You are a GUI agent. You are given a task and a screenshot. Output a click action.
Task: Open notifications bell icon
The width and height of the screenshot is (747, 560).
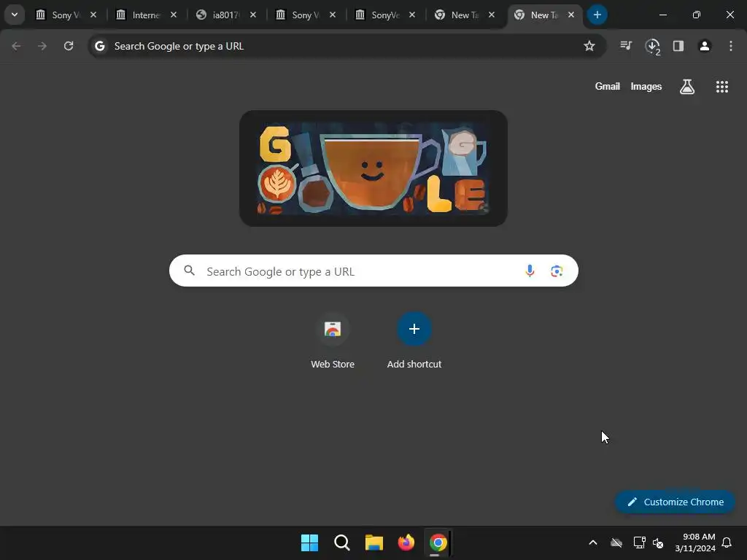(727, 542)
